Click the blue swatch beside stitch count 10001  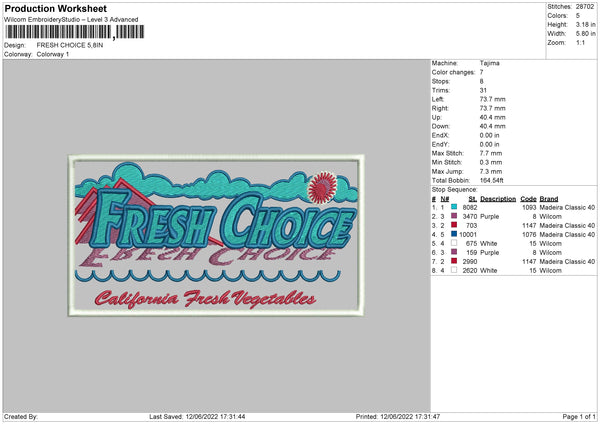[x=454, y=234]
